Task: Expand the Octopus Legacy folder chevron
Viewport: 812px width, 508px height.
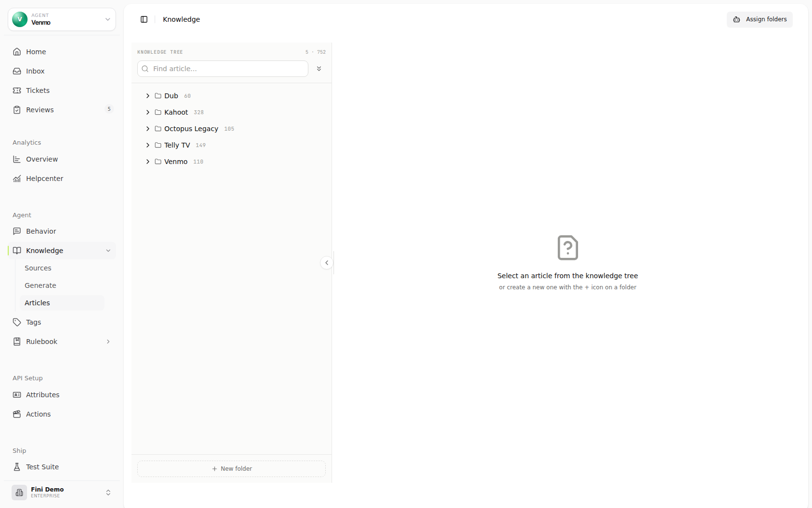Action: coord(148,129)
